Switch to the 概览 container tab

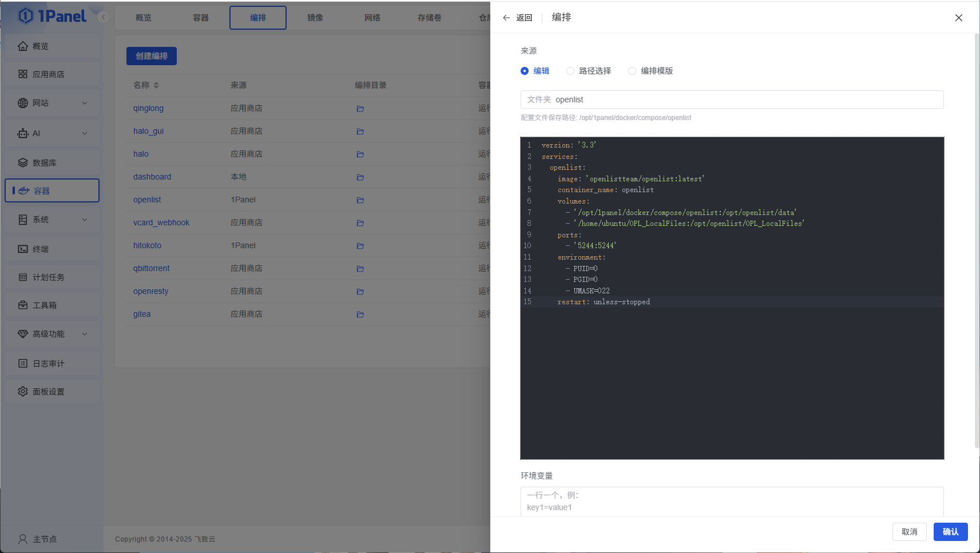(x=144, y=18)
